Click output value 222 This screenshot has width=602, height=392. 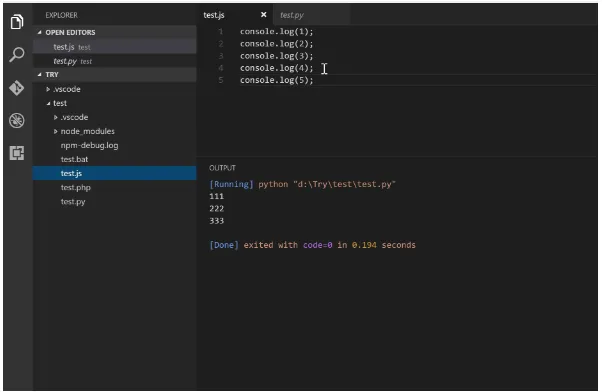coord(217,208)
